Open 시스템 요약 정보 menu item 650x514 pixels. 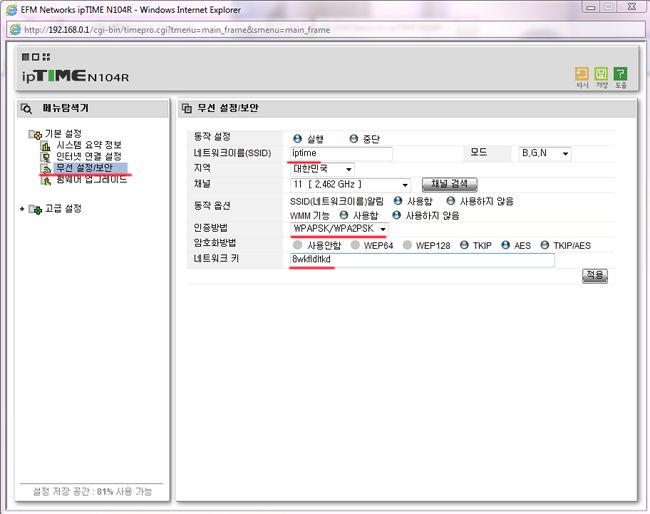pyautogui.click(x=89, y=145)
